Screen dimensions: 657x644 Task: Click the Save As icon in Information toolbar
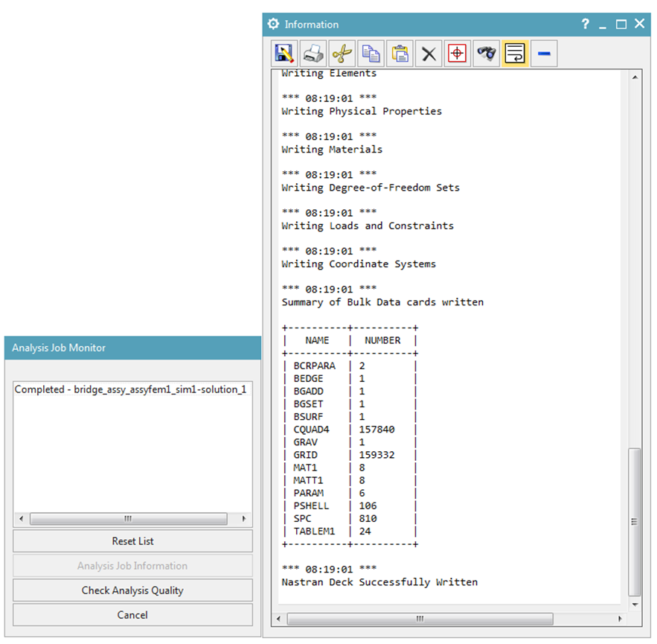(284, 54)
